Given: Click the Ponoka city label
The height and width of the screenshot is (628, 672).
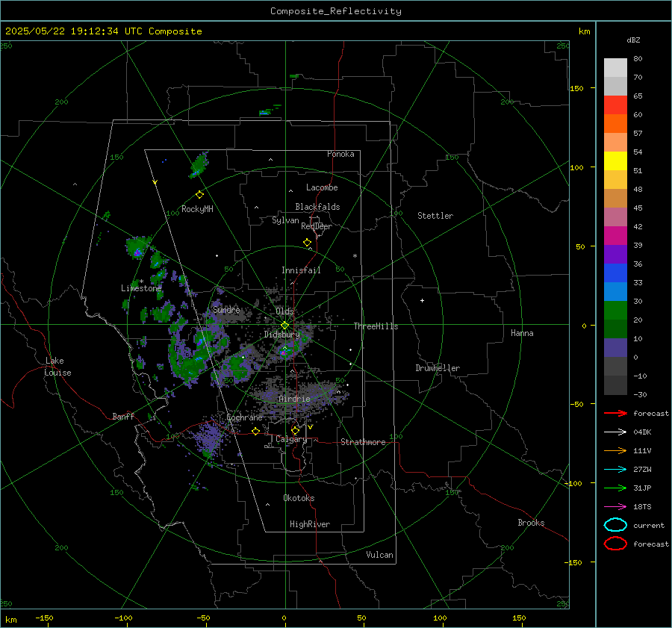Looking at the screenshot, I should [x=340, y=154].
